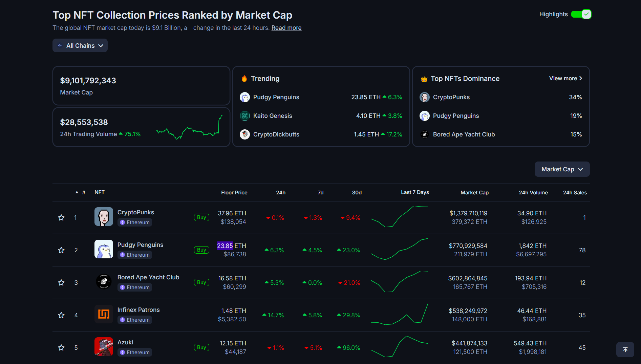Image resolution: width=641 pixels, height=364 pixels.
Task: Open Infinex Patrons collection name
Action: [138, 310]
